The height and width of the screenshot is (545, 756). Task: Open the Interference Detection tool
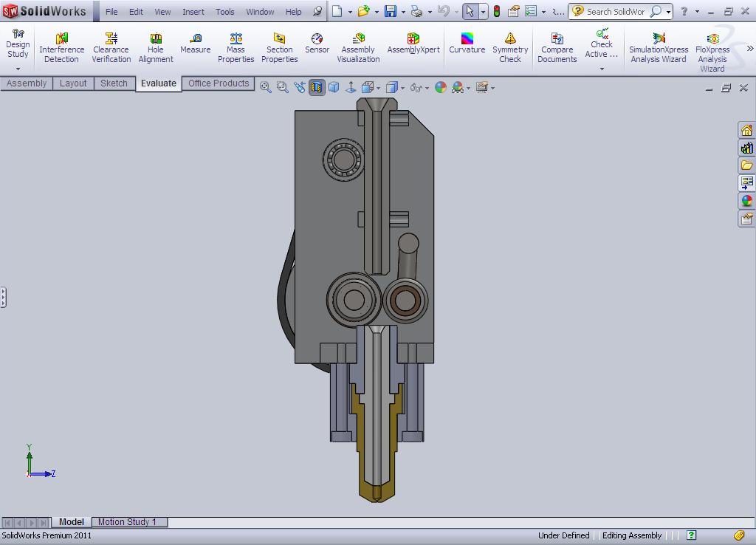point(62,44)
